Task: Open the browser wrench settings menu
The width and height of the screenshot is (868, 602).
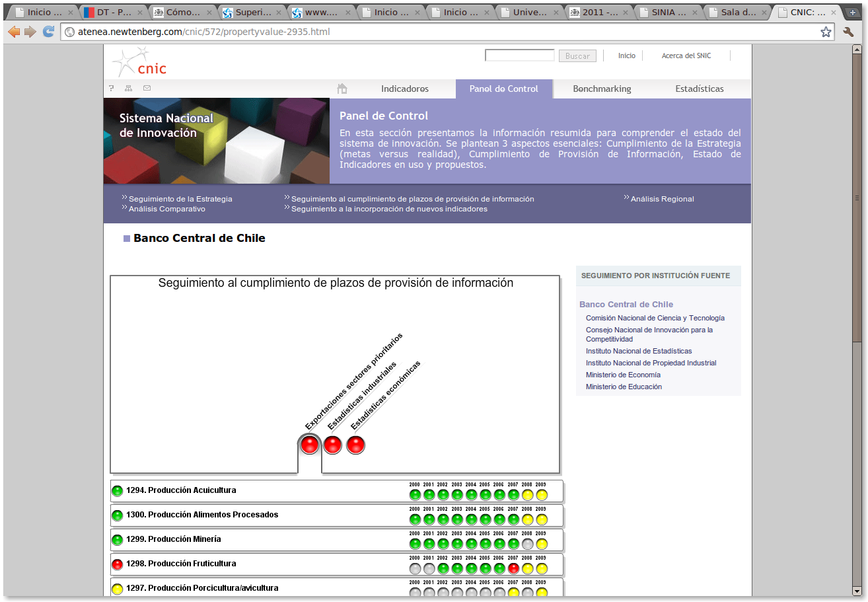Action: [849, 32]
